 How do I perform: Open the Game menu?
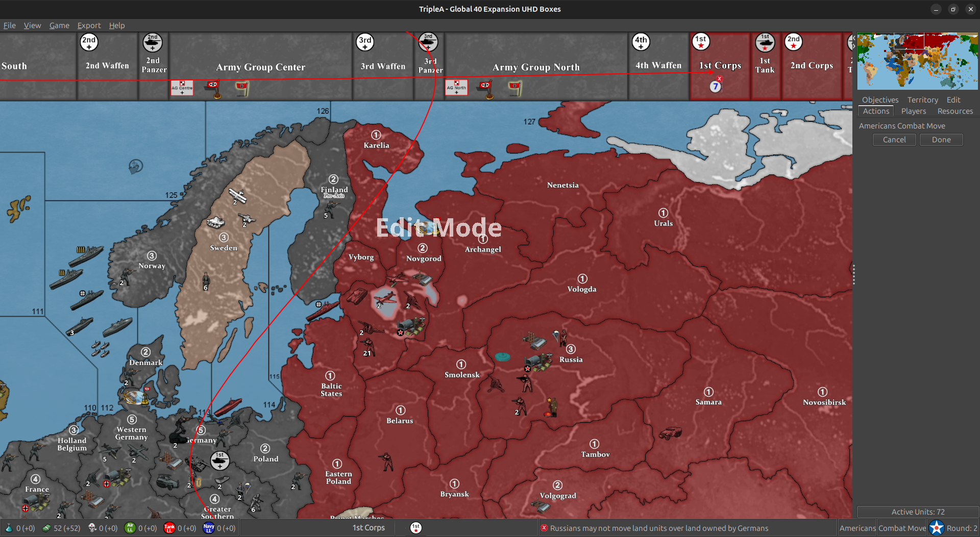coord(59,25)
